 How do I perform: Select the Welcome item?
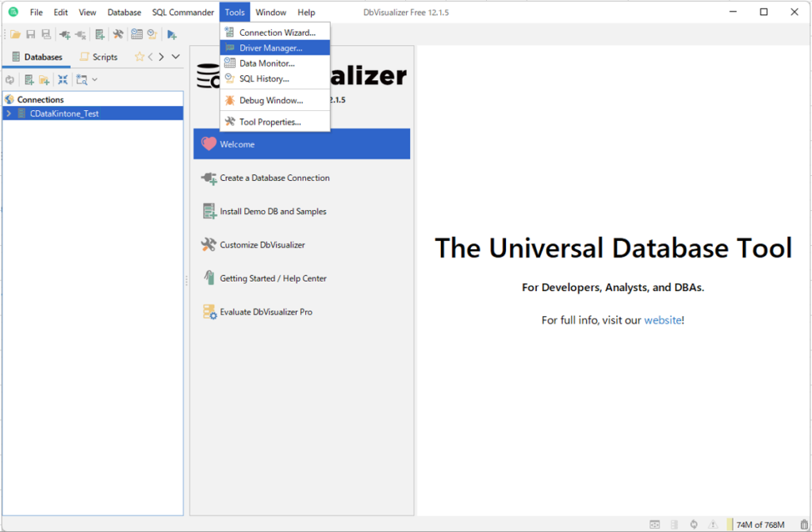pos(302,144)
